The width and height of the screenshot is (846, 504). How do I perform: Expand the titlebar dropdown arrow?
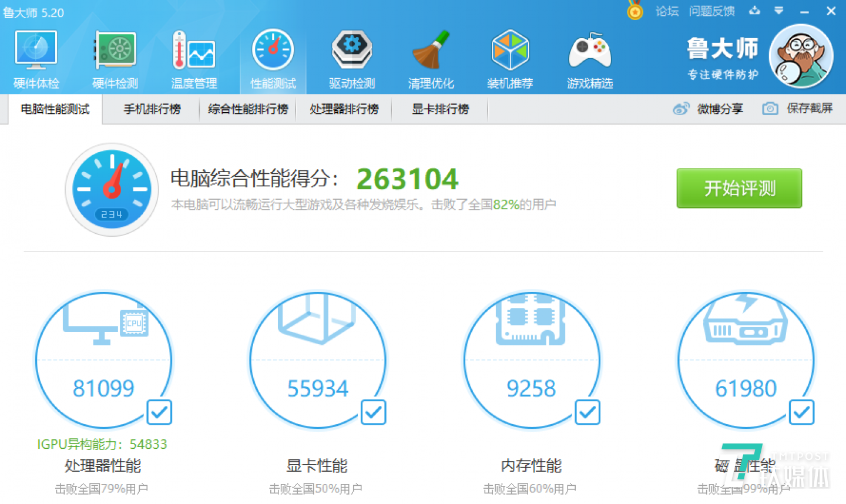(x=779, y=11)
